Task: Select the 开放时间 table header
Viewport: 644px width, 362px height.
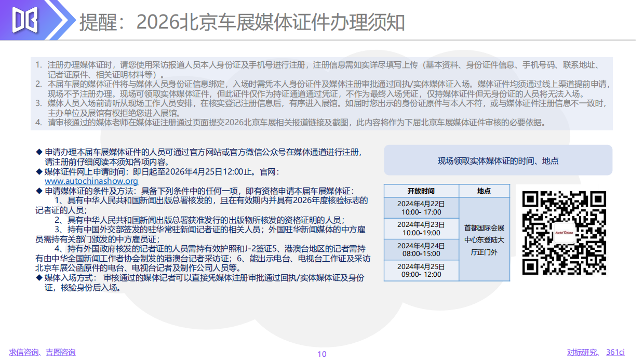Action: coord(421,191)
